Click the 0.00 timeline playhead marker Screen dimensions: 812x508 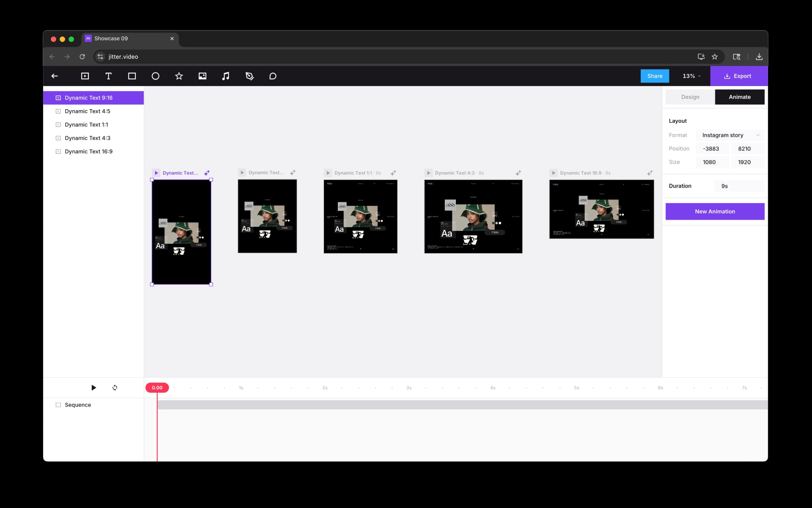click(x=157, y=388)
